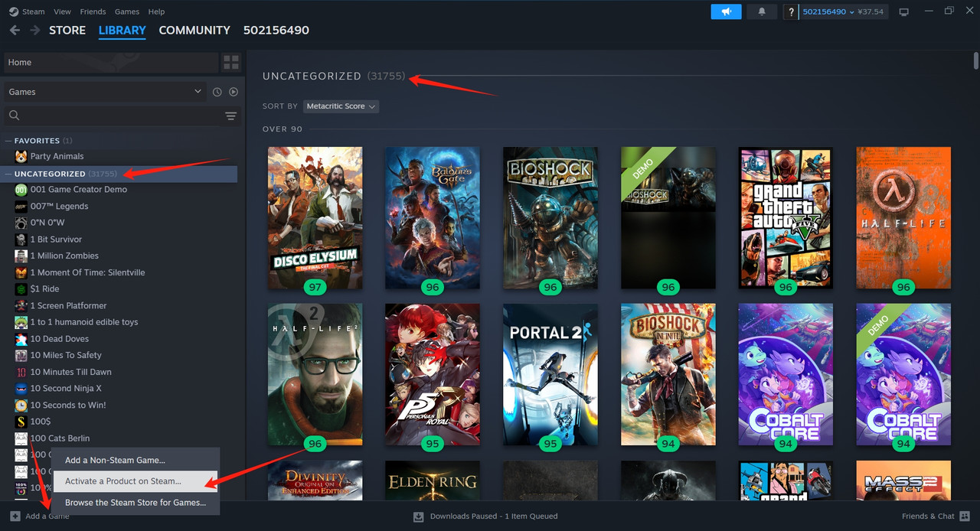980x531 pixels.
Task: Select 1 to 1 humanoid edible toys
Action: [x=84, y=322]
